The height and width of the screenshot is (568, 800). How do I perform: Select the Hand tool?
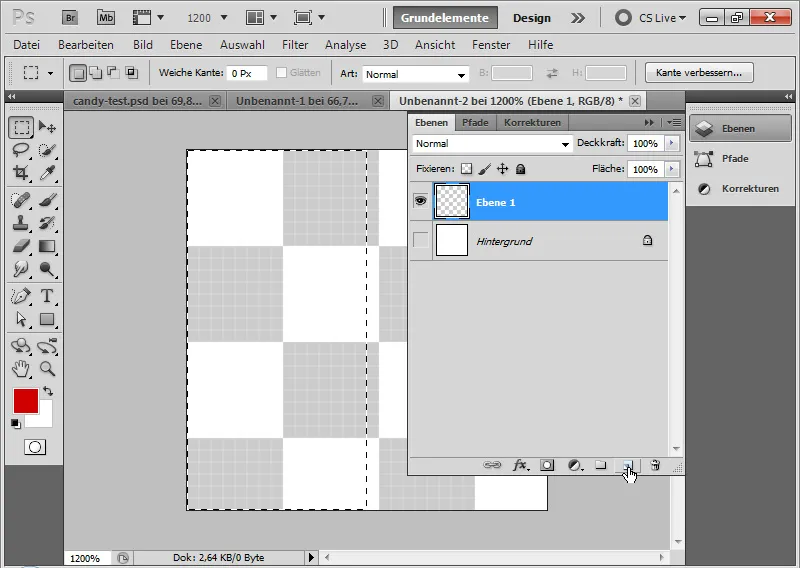pyautogui.click(x=21, y=368)
